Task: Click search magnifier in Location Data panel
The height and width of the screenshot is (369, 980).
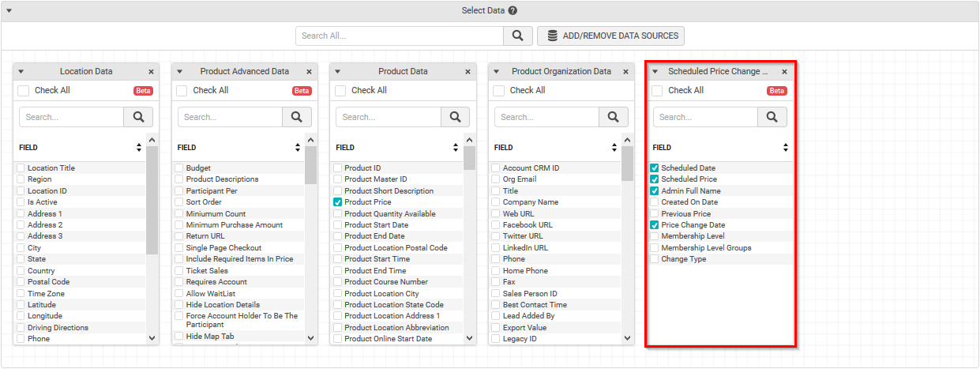Action: tap(138, 117)
